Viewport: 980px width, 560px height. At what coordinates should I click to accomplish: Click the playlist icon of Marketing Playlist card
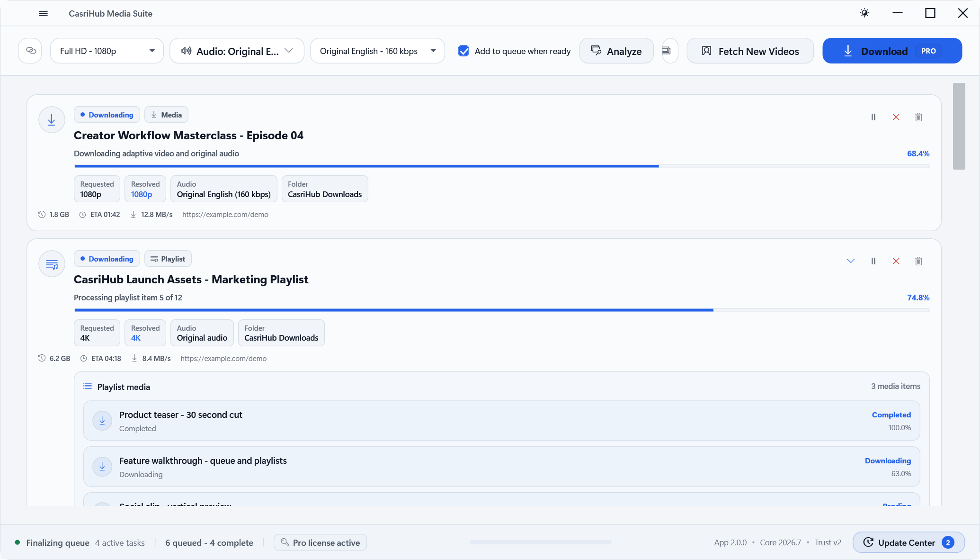coord(52,264)
